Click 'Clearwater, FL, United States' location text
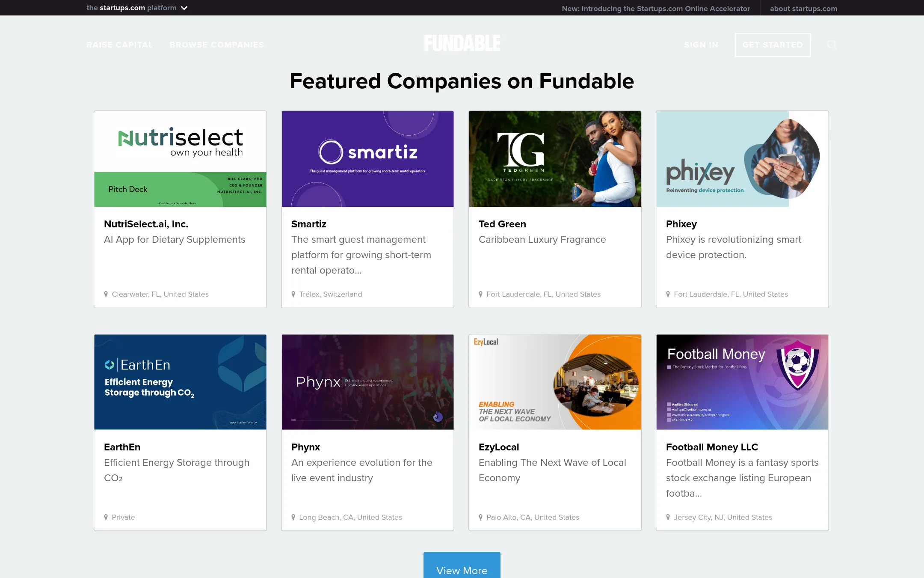This screenshot has height=578, width=924. coord(160,294)
